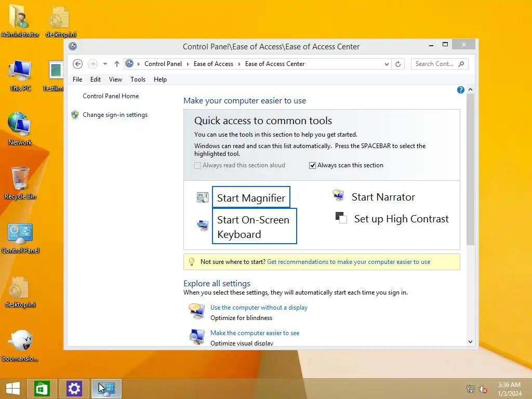Click the Windows Start button
532x399 pixels.
(x=13, y=389)
